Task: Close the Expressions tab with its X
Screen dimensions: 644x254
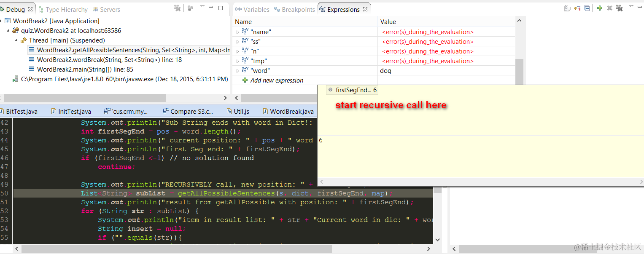Action: tap(365, 9)
